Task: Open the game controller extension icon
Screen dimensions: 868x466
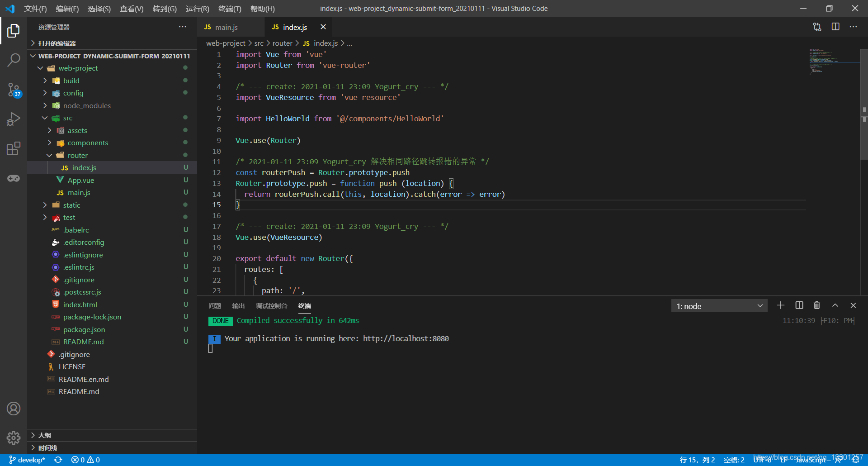Action: pos(14,178)
